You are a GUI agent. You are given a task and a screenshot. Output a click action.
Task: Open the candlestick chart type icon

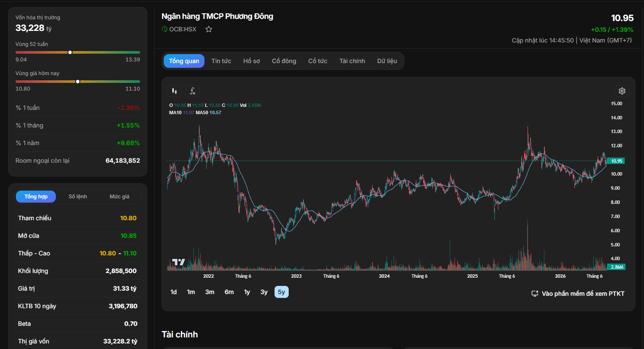[x=174, y=91]
